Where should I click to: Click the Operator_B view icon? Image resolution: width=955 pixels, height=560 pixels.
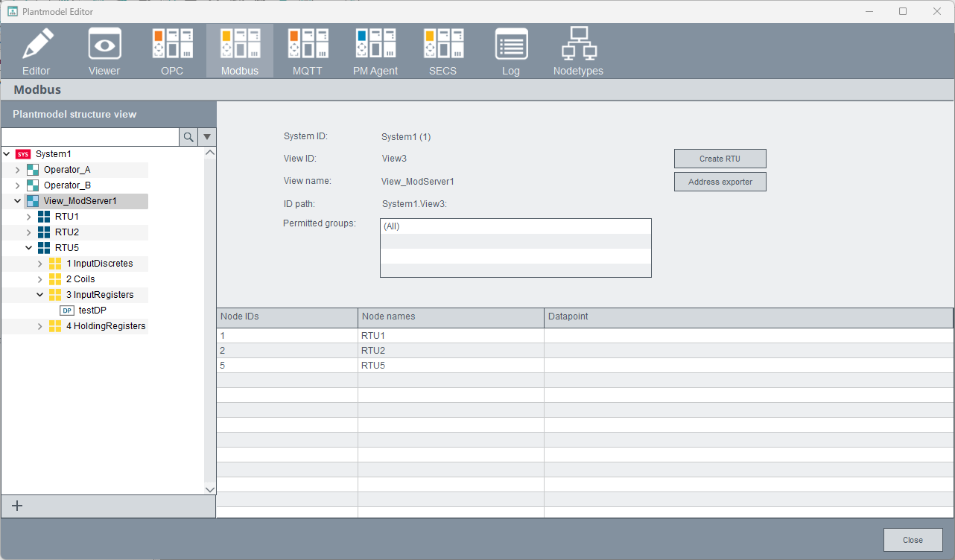click(33, 185)
